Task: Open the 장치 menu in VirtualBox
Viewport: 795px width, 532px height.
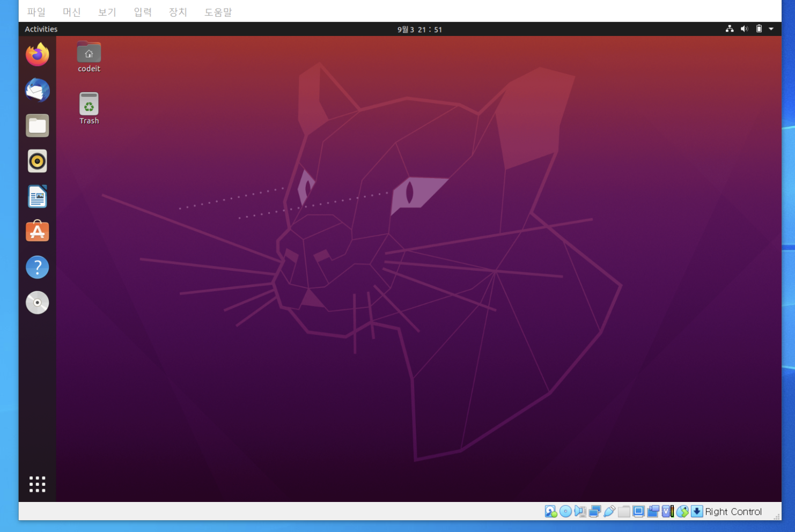Action: coord(178,12)
